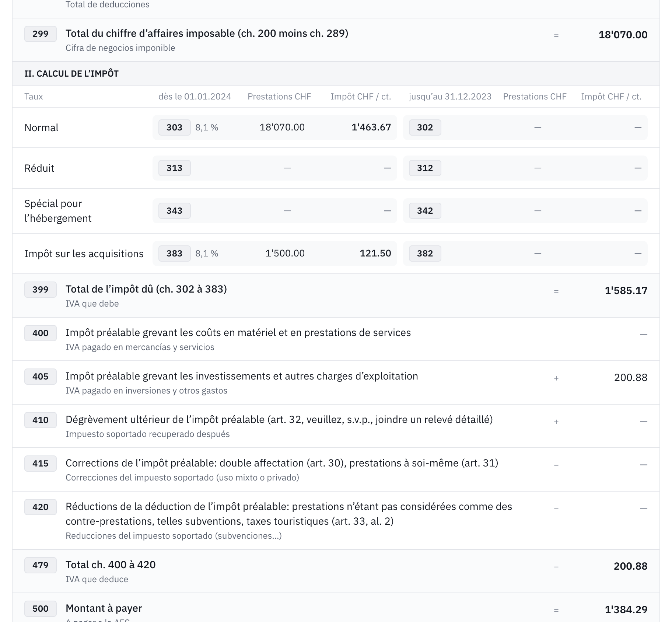Click the 299 code badge
This screenshot has width=672, height=622.
[x=41, y=34]
